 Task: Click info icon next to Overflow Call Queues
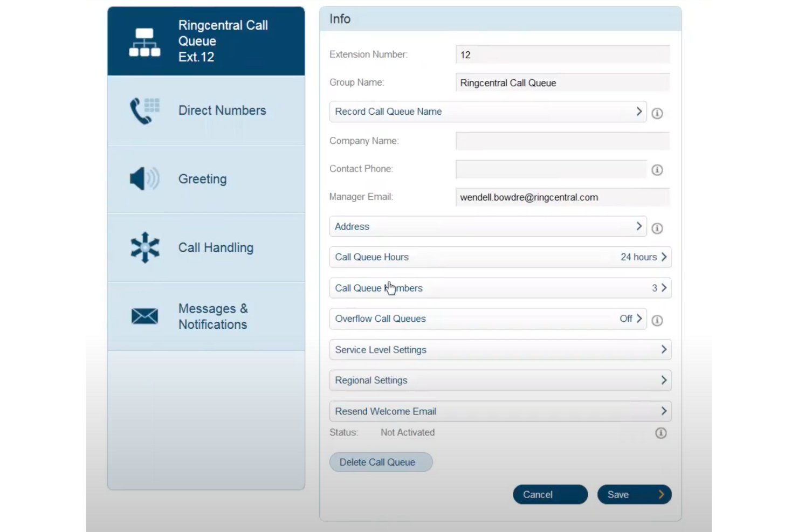[x=657, y=320]
